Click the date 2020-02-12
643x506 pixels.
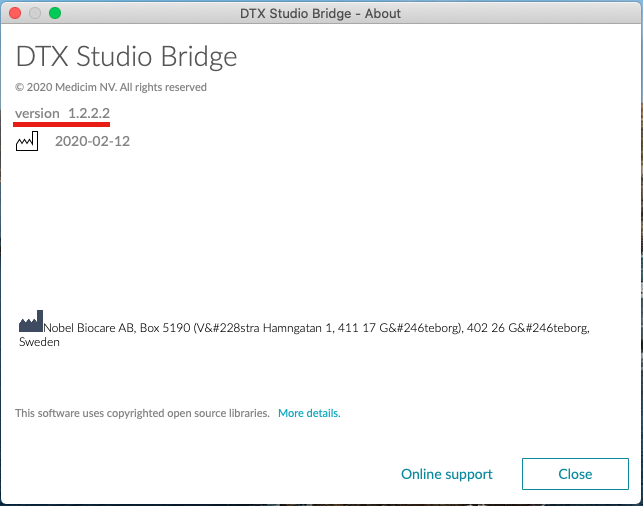coord(92,141)
